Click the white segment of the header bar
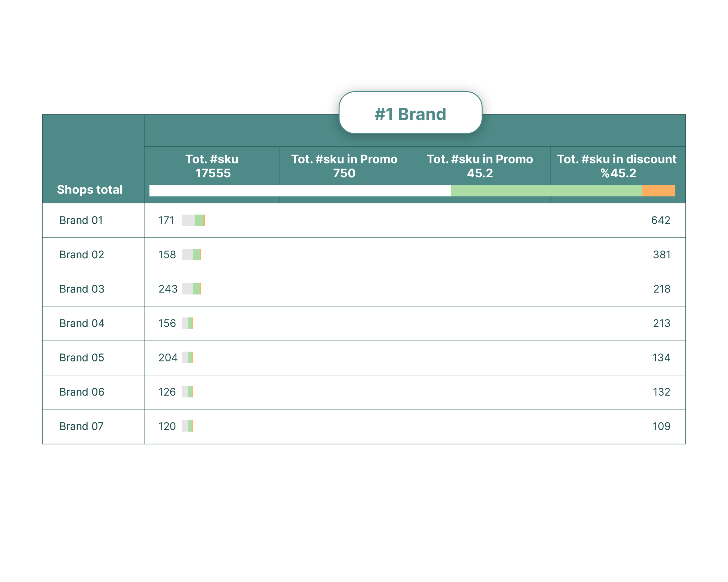The image size is (728, 582). pyautogui.click(x=300, y=191)
